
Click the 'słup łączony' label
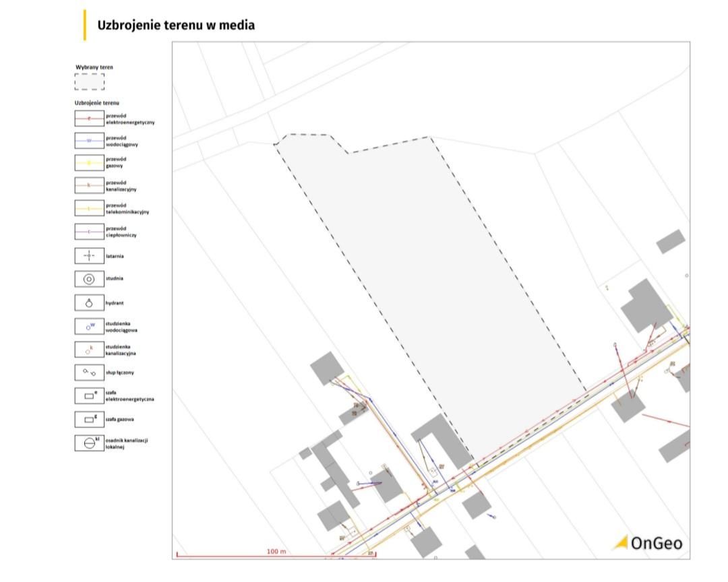tap(120, 373)
